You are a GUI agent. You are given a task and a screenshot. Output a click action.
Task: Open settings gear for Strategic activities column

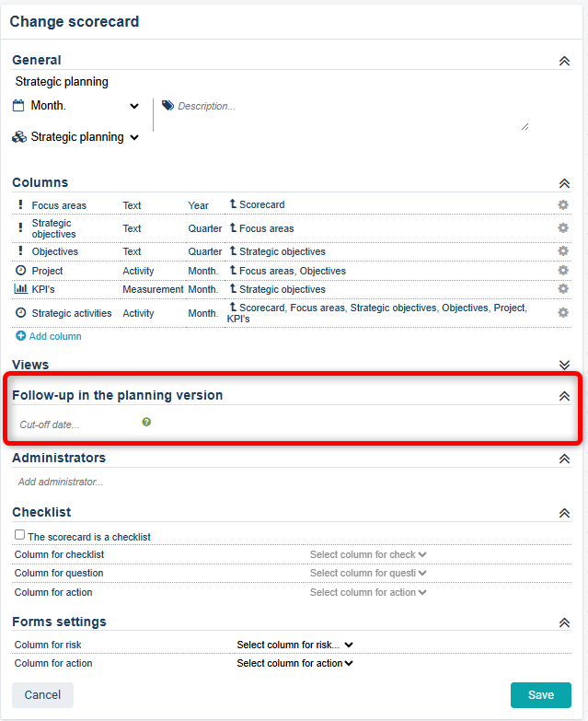[x=563, y=313]
